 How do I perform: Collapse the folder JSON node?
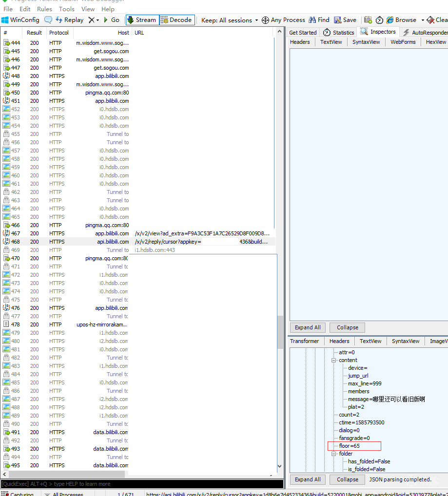333,454
